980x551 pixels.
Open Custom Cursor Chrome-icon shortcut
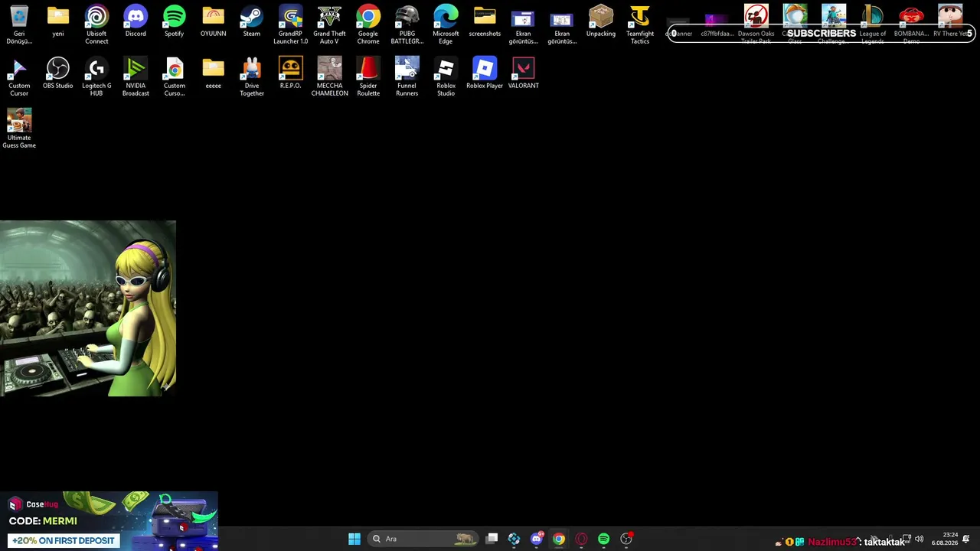pos(174,77)
